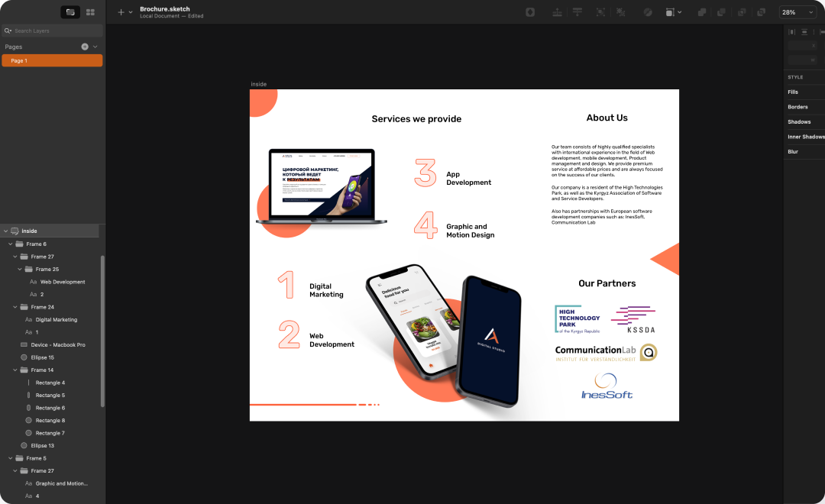Switch to the Components grid view
The height and width of the screenshot is (504, 825).
click(x=90, y=12)
